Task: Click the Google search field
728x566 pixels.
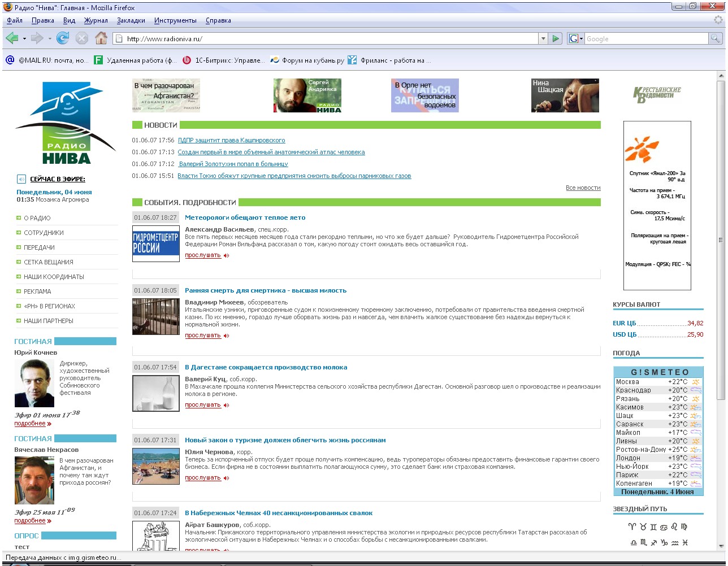Action: click(647, 38)
